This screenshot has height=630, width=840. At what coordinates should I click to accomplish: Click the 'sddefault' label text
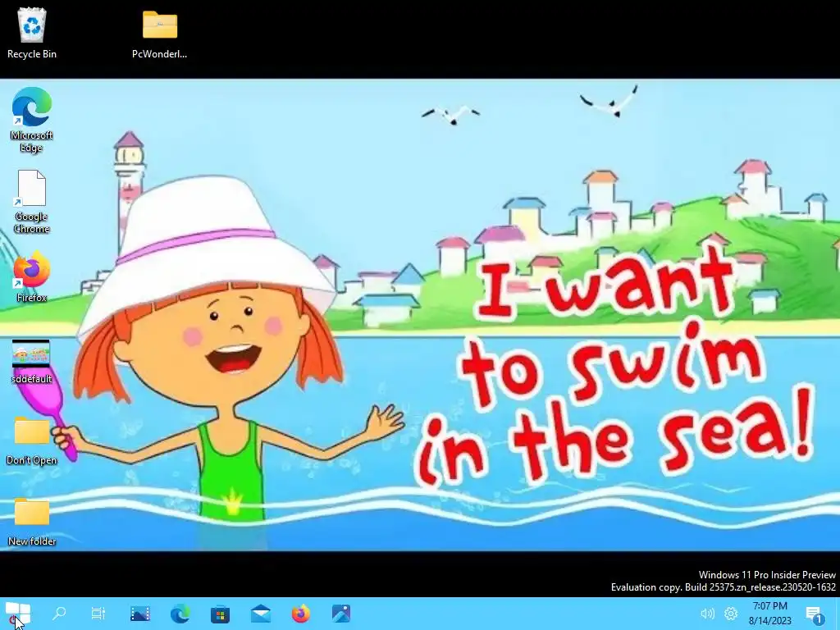(x=32, y=379)
